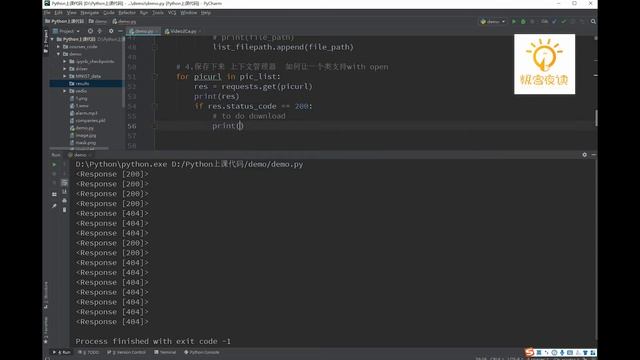Click locate current file target icon
Viewport: 640px width, 360px height.
coord(90,31)
